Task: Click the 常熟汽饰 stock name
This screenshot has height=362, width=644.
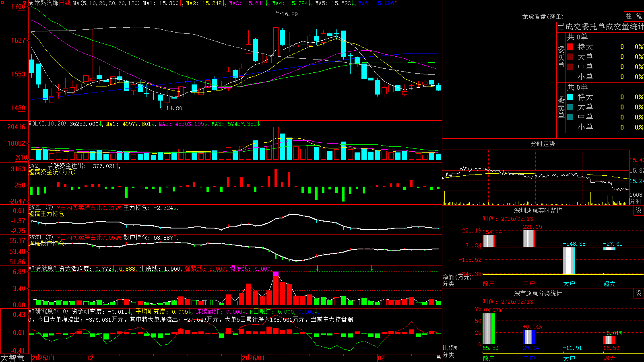Action: [46, 3]
